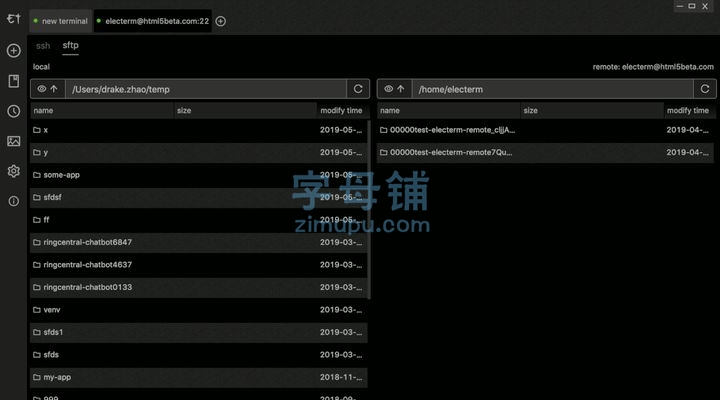Click the new session plus icon in sidebar

pos(13,51)
